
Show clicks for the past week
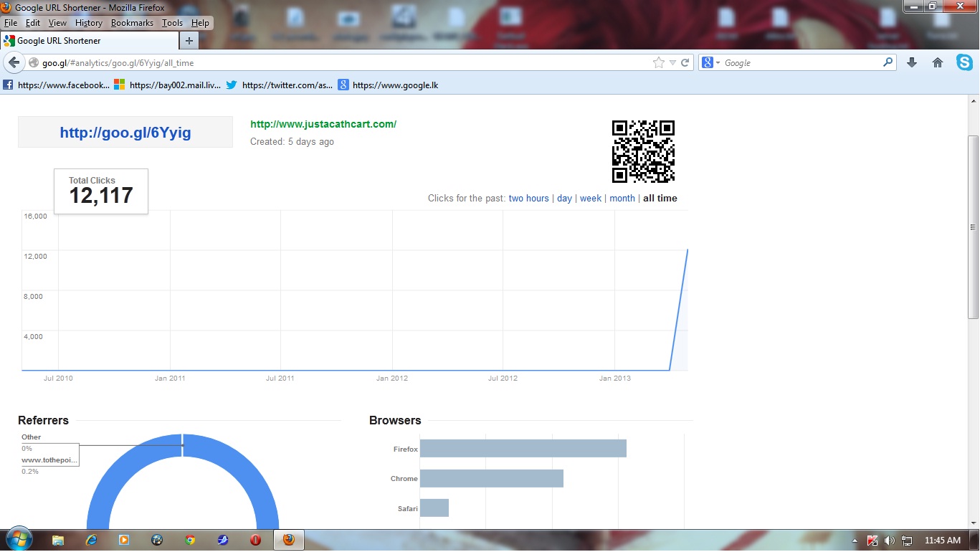(x=591, y=199)
